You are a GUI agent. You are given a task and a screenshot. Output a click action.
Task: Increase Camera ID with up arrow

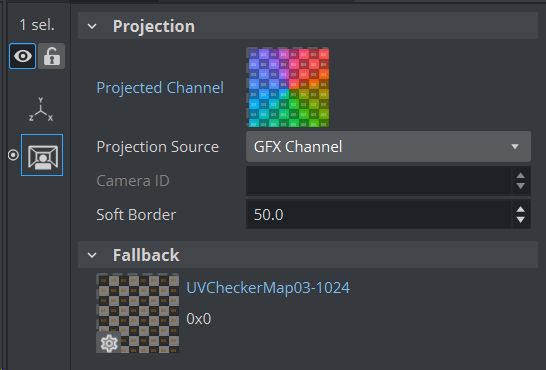pyautogui.click(x=521, y=176)
